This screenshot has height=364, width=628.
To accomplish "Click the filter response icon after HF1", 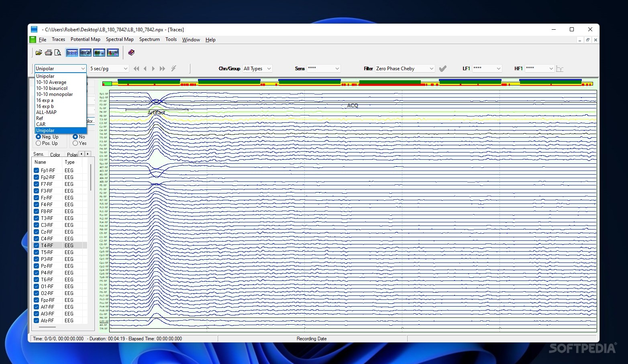I will (560, 69).
